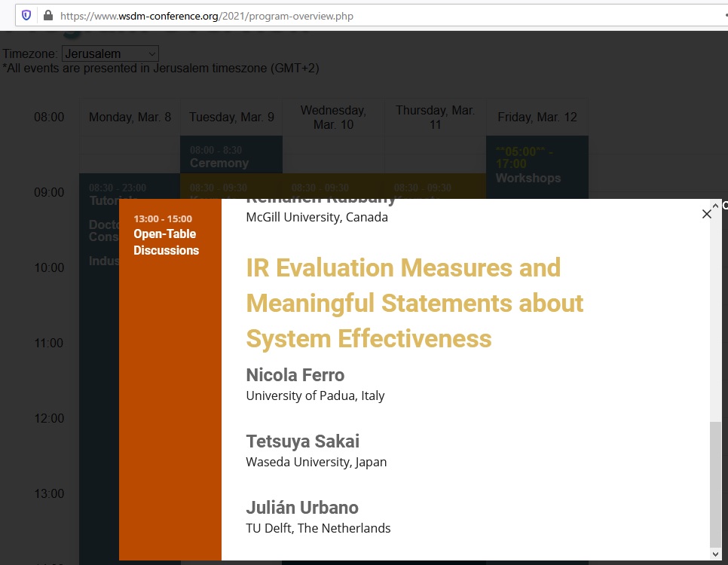
Task: Select the Tuesday, Mar. 9 column header
Action: [231, 117]
